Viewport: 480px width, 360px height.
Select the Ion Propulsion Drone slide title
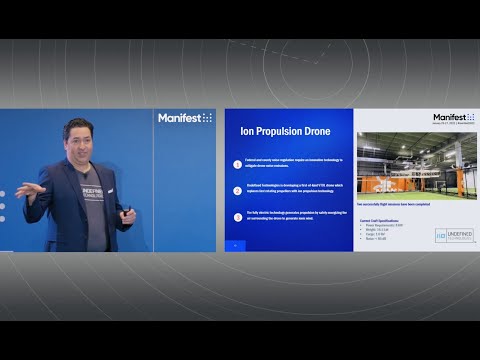(x=285, y=131)
